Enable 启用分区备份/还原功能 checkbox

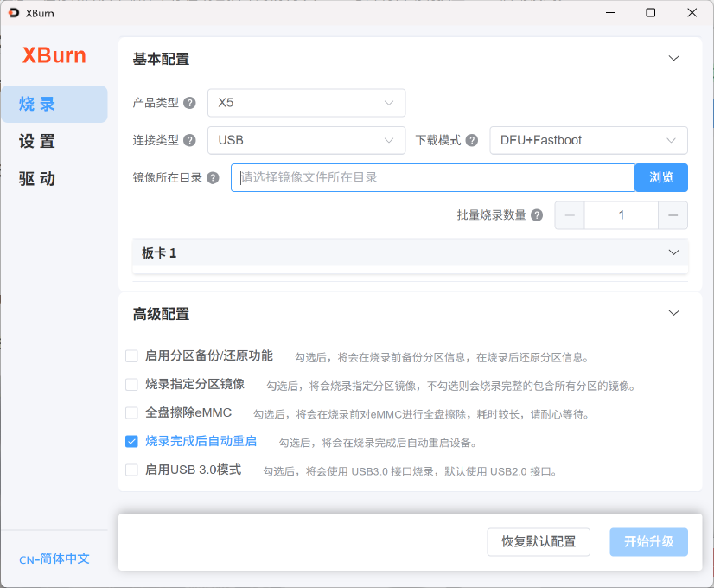pyautogui.click(x=131, y=355)
